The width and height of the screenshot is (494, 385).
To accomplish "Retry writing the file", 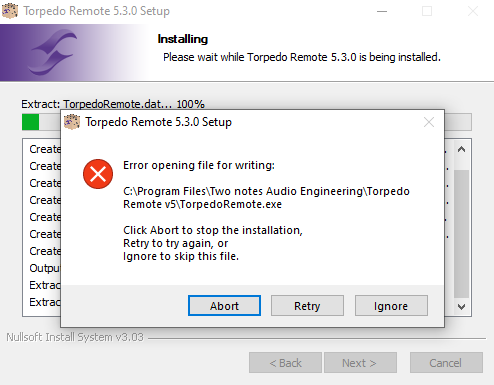I will (x=307, y=305).
